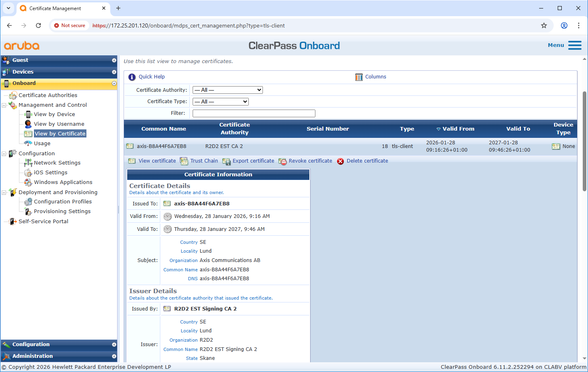Click the Export certificate disk icon
This screenshot has width=588, height=372.
point(226,161)
